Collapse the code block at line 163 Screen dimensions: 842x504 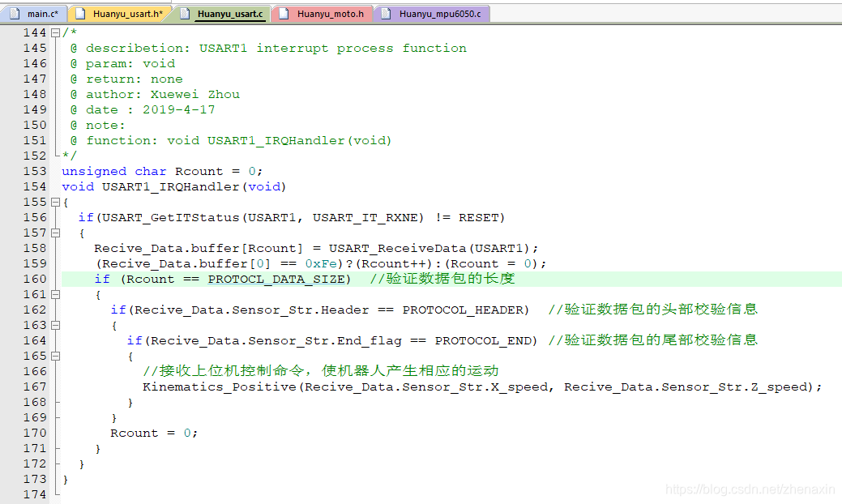pos(55,325)
